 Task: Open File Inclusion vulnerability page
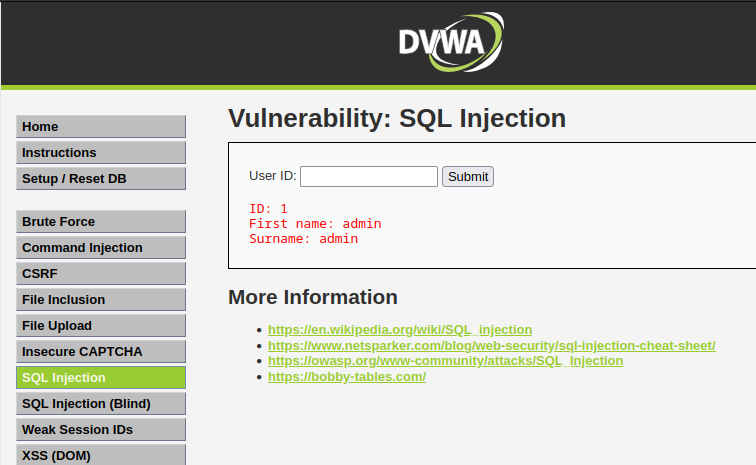101,300
